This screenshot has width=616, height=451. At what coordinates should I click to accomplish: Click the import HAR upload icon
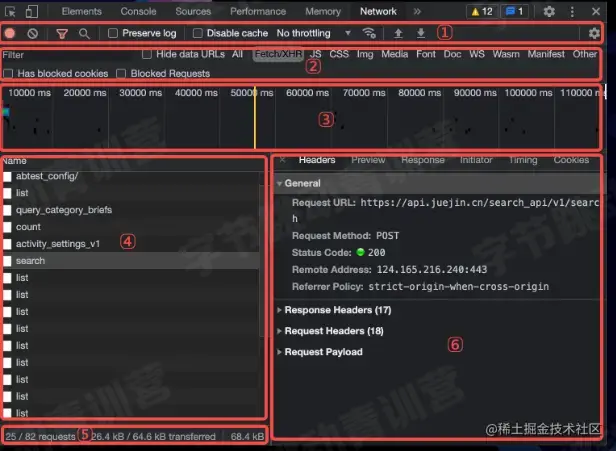[398, 33]
